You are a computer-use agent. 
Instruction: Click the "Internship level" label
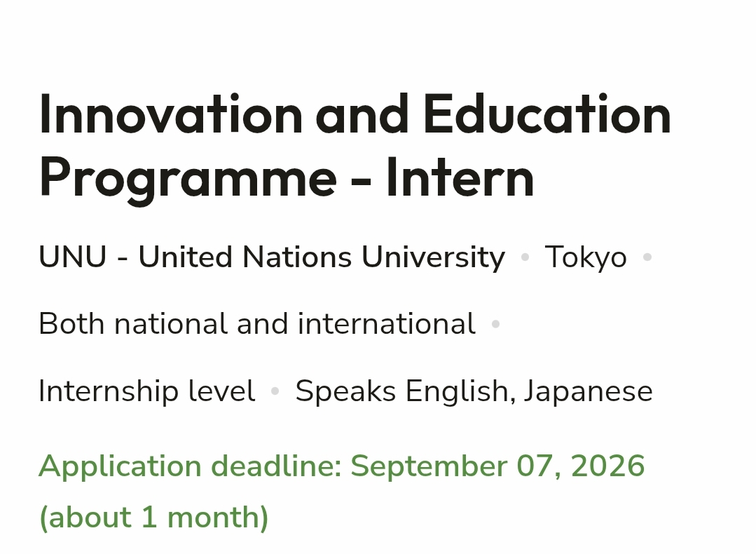pos(147,391)
